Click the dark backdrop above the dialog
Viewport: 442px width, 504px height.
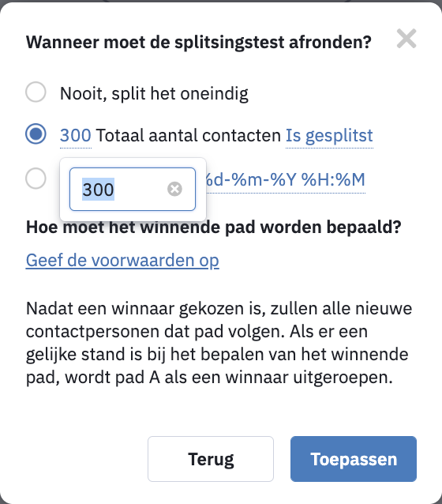[221, 1]
